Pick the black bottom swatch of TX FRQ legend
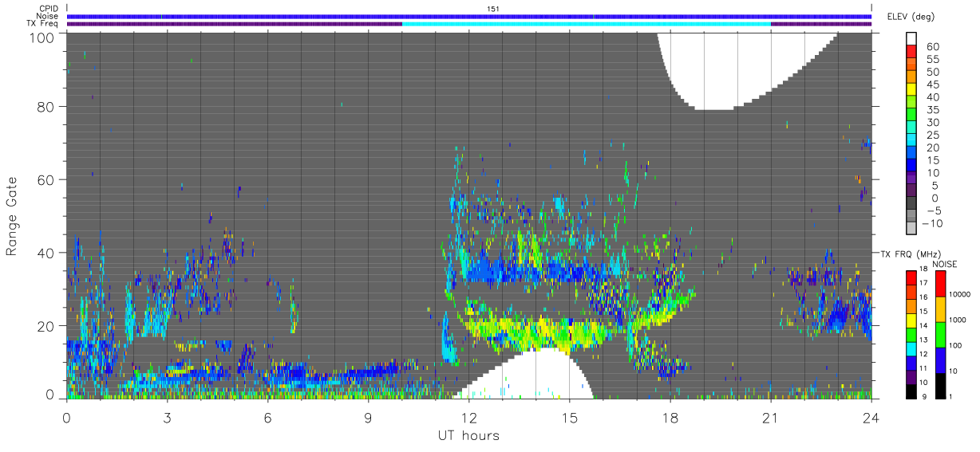Image resolution: width=980 pixels, height=452 pixels. (911, 391)
